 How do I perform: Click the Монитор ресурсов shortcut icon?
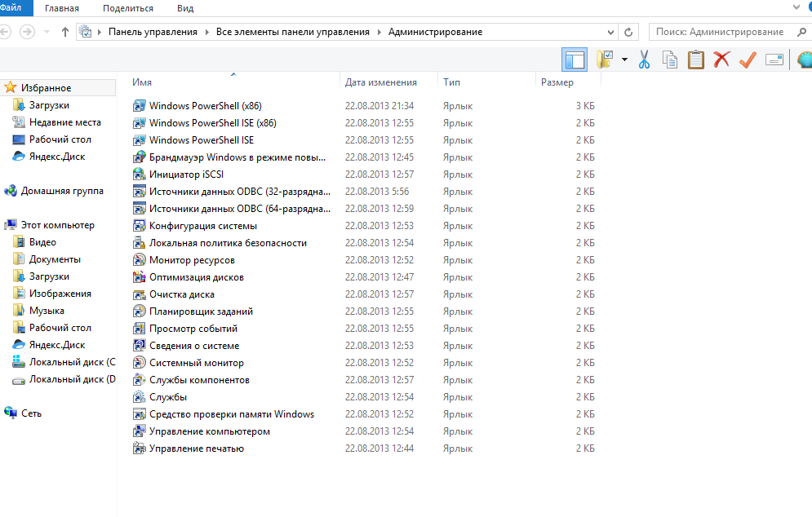(140, 260)
